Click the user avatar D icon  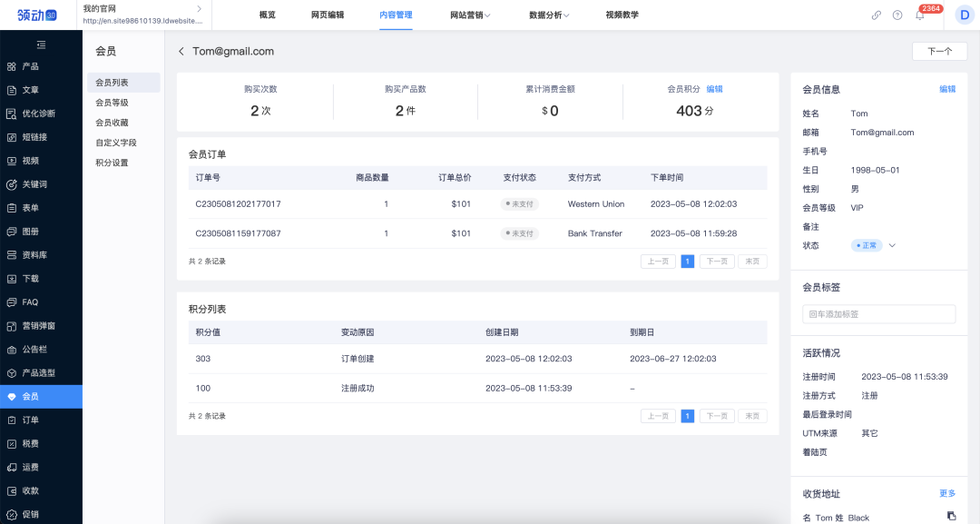(x=964, y=15)
